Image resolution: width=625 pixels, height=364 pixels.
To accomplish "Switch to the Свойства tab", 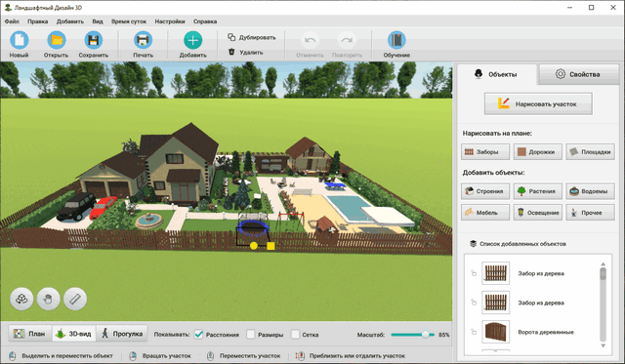I will [x=578, y=74].
